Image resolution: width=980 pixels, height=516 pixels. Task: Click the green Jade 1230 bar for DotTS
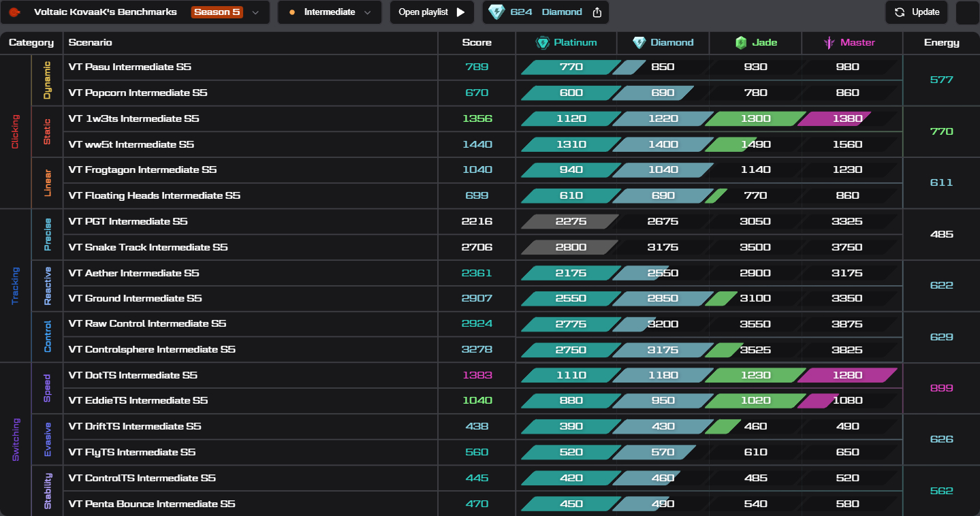coord(755,375)
